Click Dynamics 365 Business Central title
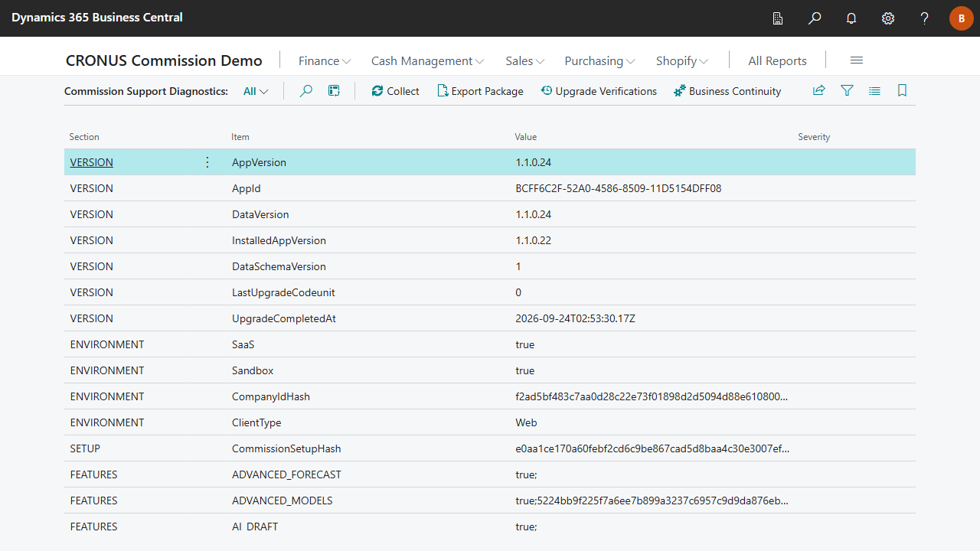 pyautogui.click(x=97, y=17)
